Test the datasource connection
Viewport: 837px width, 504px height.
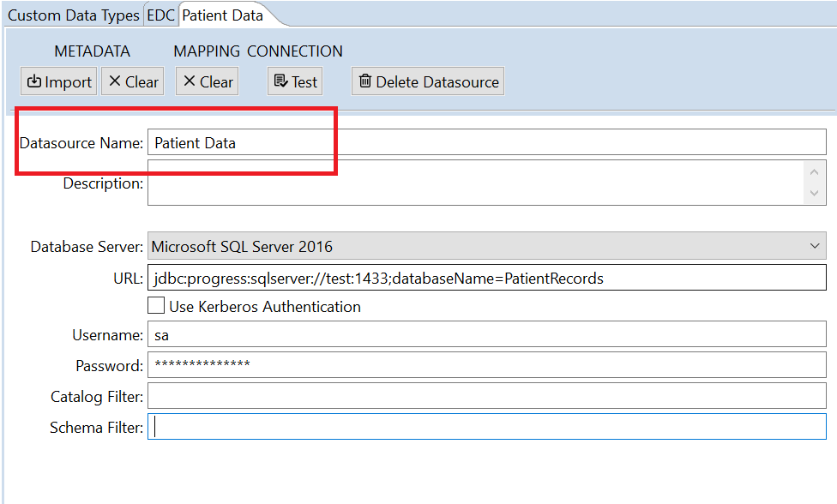coord(295,81)
